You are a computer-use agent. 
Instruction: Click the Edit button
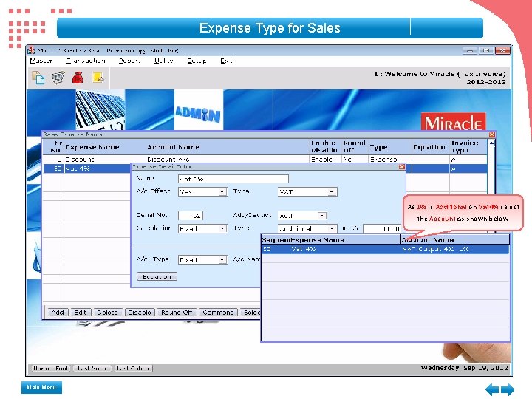pyautogui.click(x=81, y=312)
